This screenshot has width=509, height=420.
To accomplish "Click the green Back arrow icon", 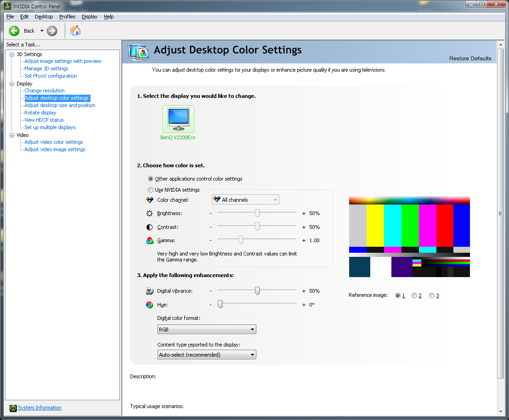I will click(x=14, y=31).
